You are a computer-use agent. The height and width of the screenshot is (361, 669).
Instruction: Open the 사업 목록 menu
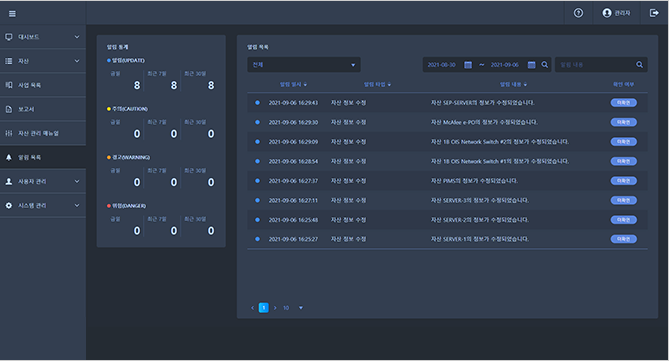[43, 85]
